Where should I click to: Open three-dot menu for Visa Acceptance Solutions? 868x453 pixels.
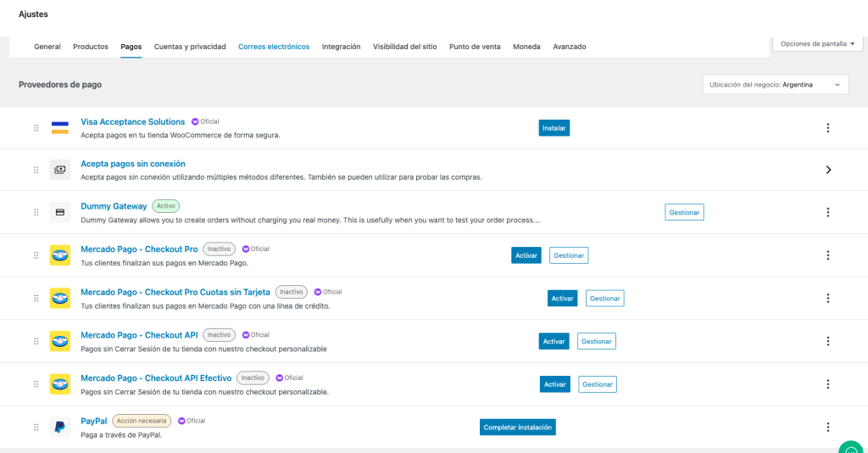pos(827,128)
